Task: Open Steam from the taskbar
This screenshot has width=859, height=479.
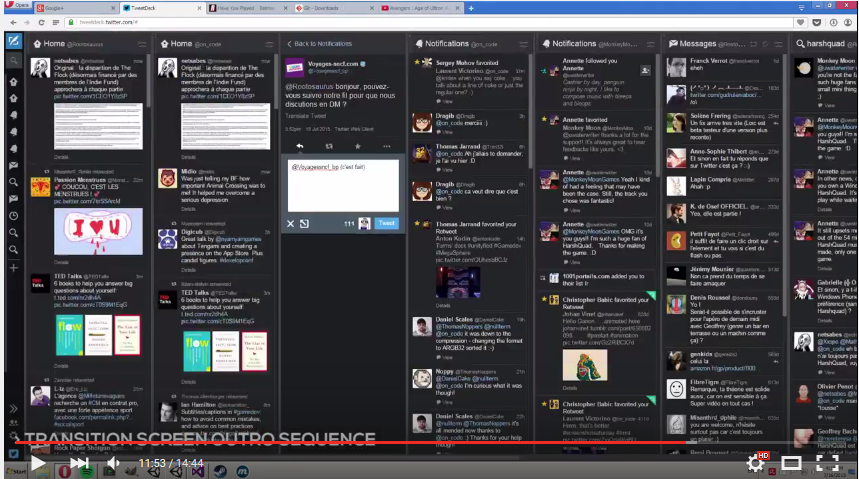Action: (x=221, y=471)
